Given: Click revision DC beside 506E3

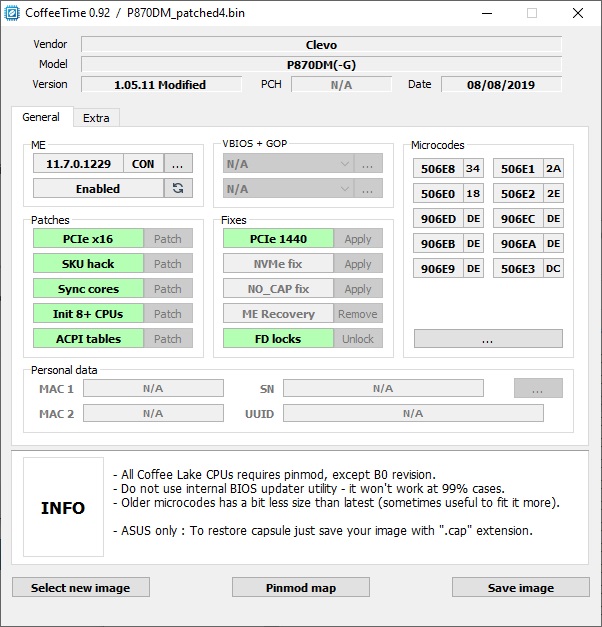Looking at the screenshot, I should [x=553, y=268].
